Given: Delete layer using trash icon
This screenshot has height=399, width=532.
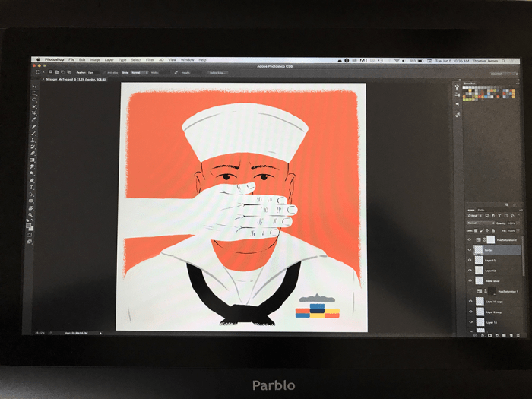Looking at the screenshot, I should click(x=518, y=334).
